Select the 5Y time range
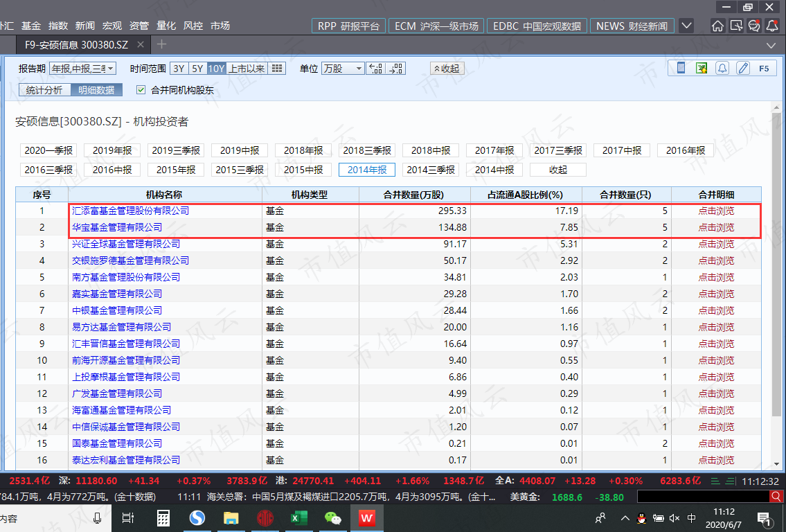 197,68
